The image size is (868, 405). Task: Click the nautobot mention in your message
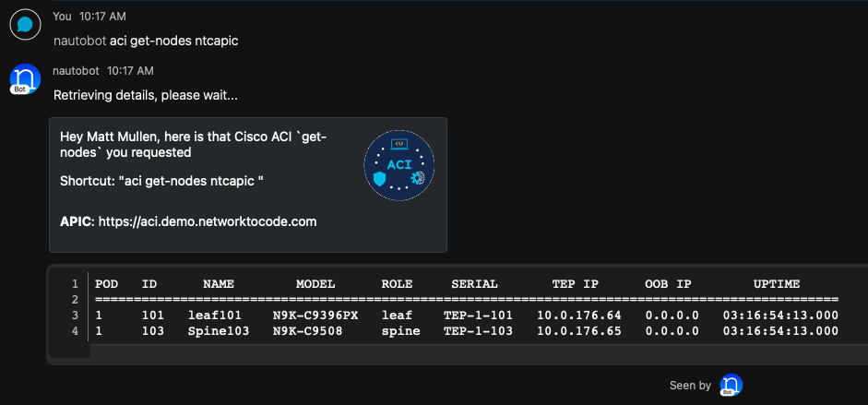79,41
